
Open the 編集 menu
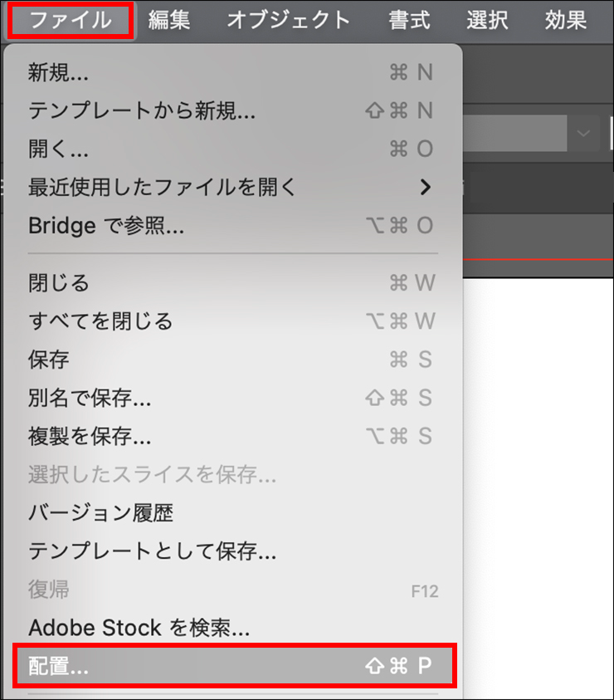(x=169, y=20)
